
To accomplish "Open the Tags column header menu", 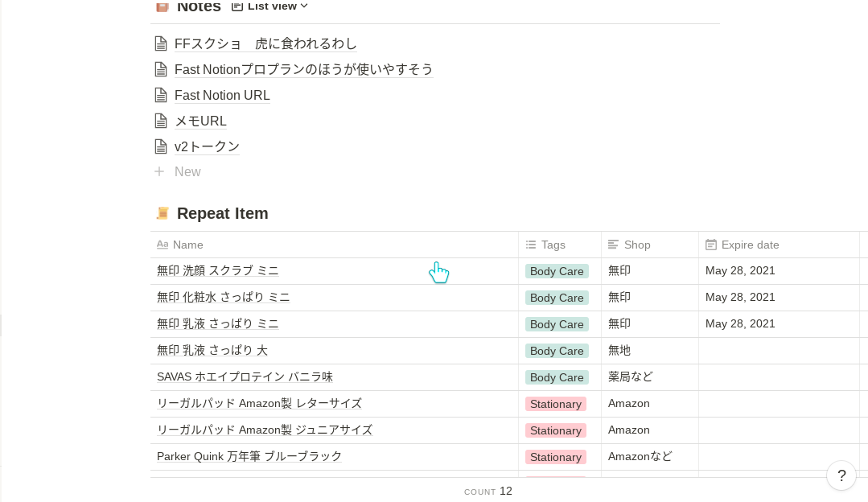I will point(560,245).
